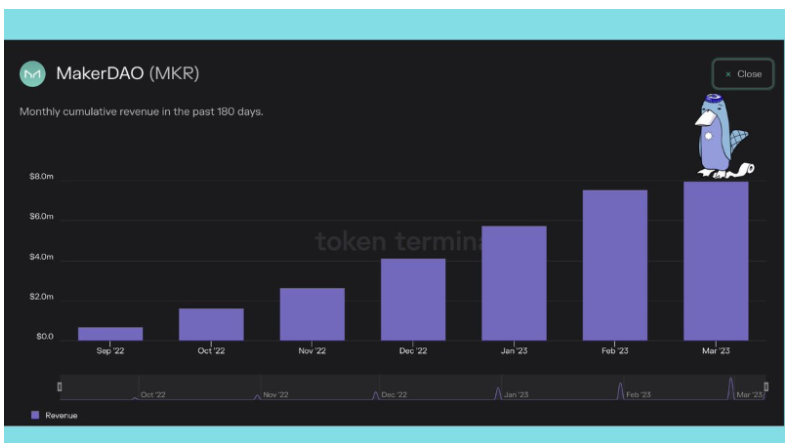Select the Feb '23 revenue bar
Screen dimensions: 791x447
[x=615, y=265]
